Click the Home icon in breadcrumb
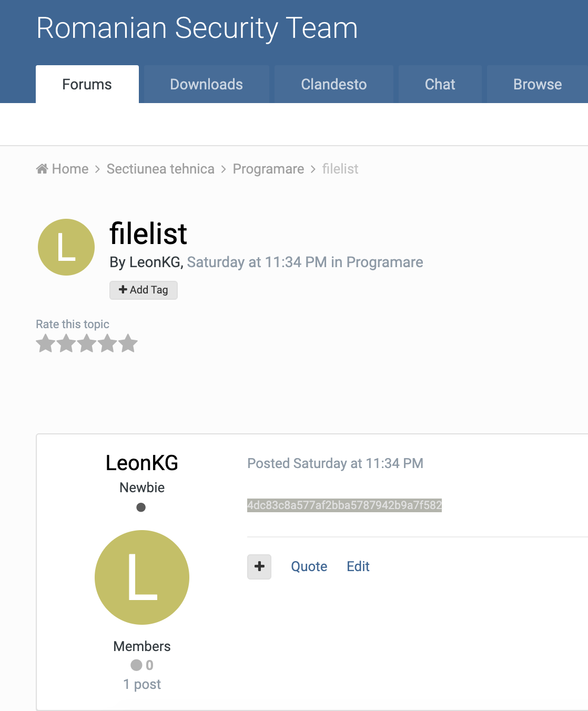This screenshot has height=711, width=588. (42, 169)
